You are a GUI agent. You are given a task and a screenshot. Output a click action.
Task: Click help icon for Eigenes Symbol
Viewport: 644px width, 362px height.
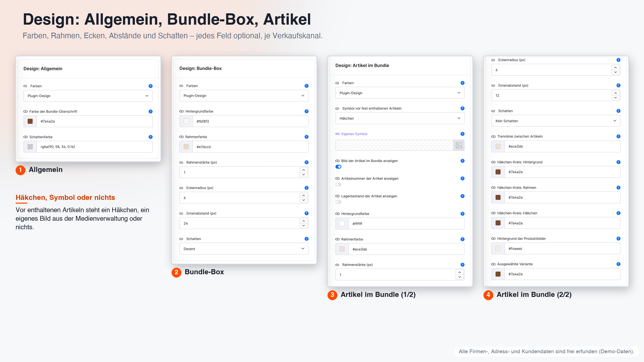click(x=462, y=134)
